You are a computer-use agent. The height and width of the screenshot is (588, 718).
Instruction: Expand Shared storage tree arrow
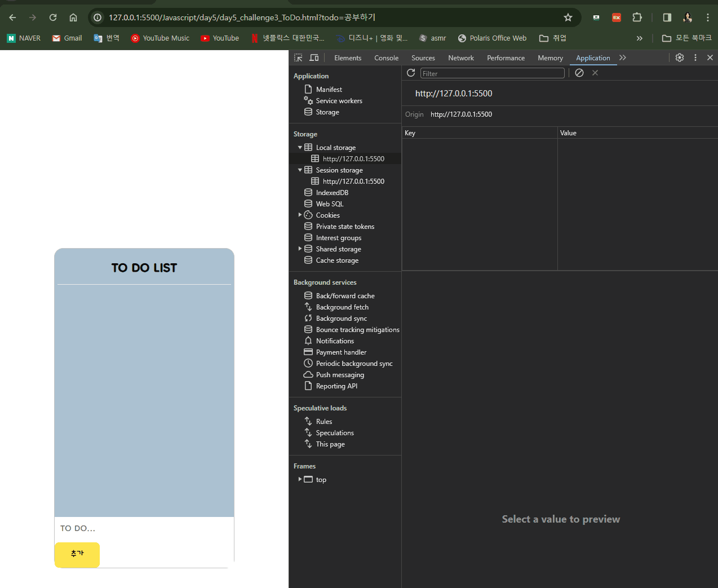point(300,249)
